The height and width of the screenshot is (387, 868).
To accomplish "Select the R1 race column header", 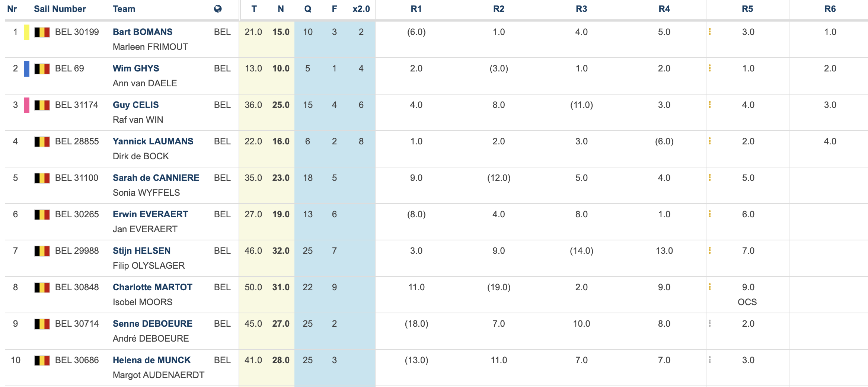I will [x=416, y=9].
